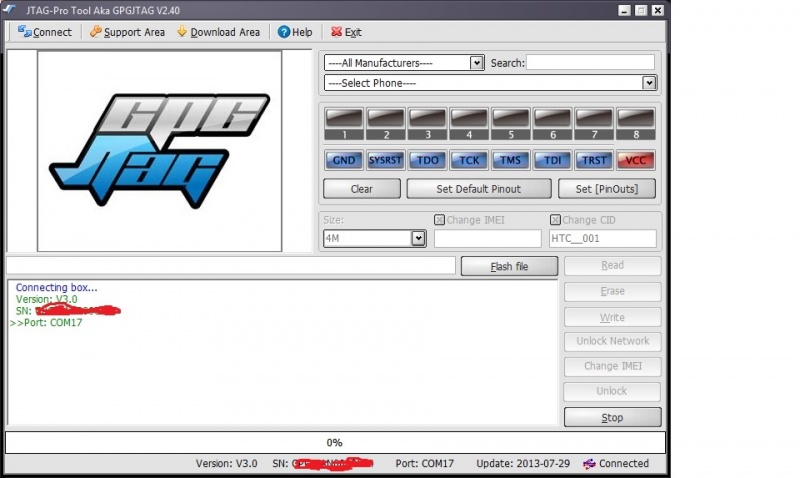Click the HTC__001 CID field
The width and height of the screenshot is (800, 478).
click(603, 238)
